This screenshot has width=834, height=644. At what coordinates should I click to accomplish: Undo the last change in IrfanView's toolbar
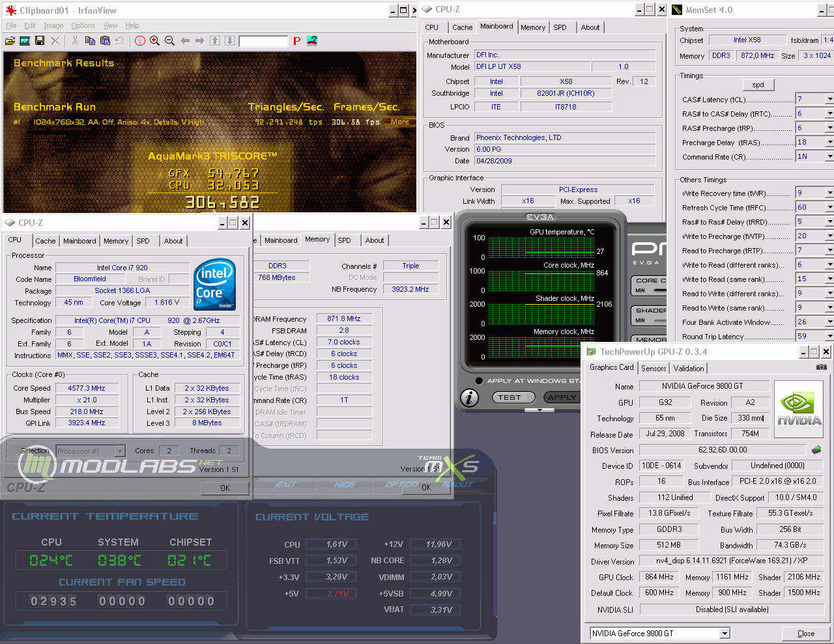tap(119, 41)
